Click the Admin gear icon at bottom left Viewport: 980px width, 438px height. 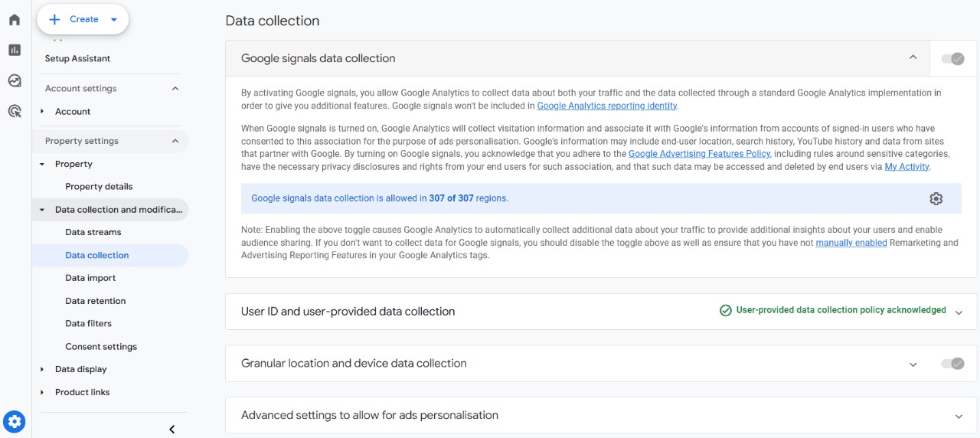click(15, 421)
